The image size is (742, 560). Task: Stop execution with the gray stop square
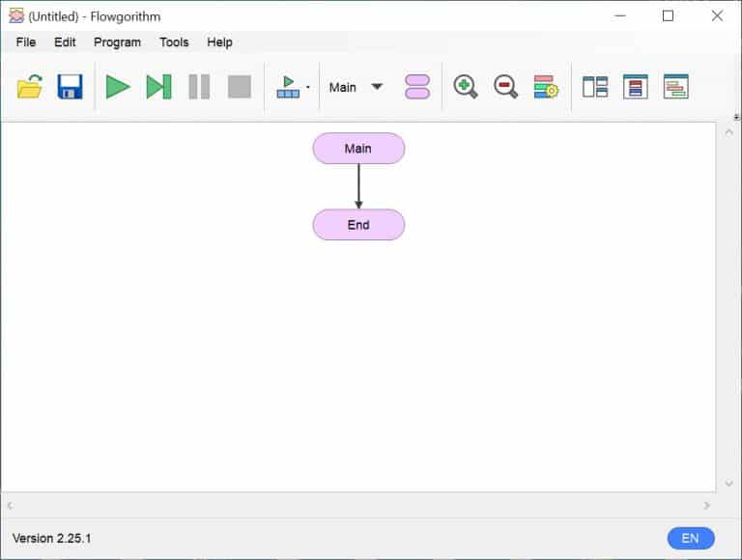pyautogui.click(x=240, y=87)
